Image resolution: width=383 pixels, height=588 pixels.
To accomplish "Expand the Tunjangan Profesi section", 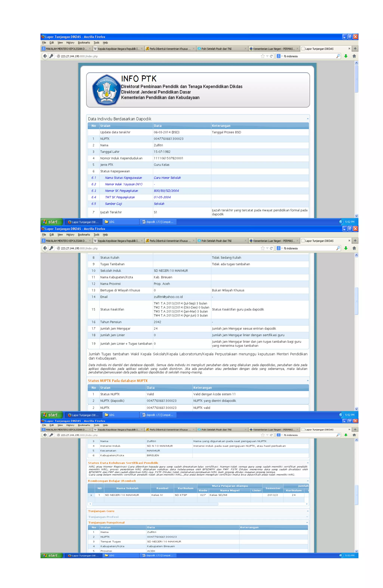I will (x=307, y=517).
